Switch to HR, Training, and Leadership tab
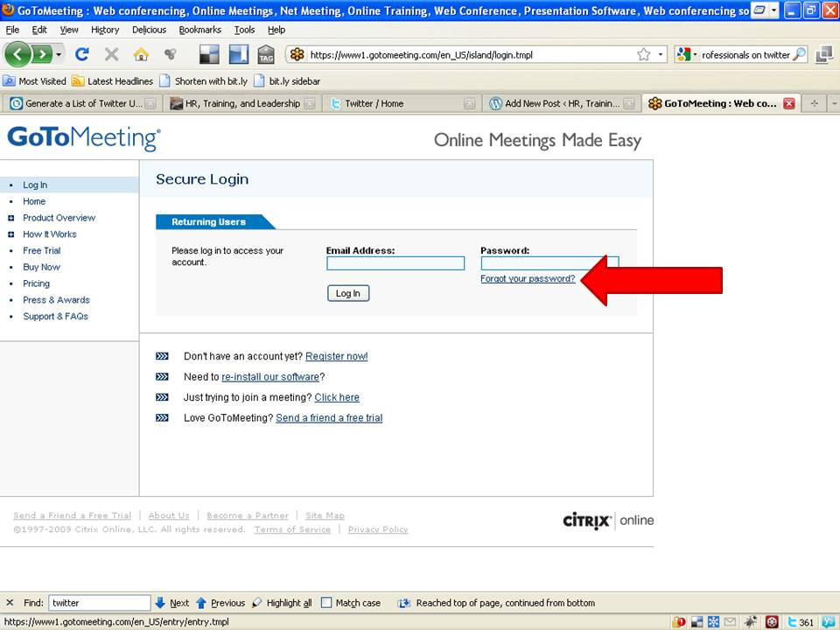 [x=241, y=103]
